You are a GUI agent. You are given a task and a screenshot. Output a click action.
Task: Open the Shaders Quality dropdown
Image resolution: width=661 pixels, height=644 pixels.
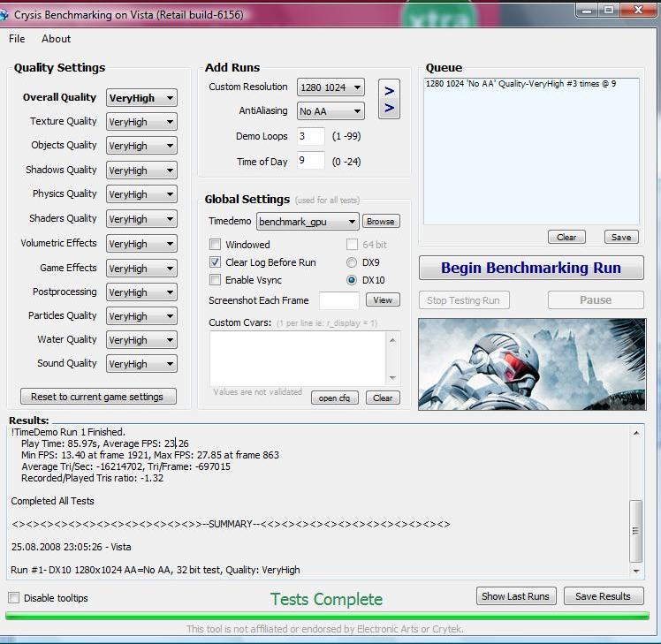141,219
